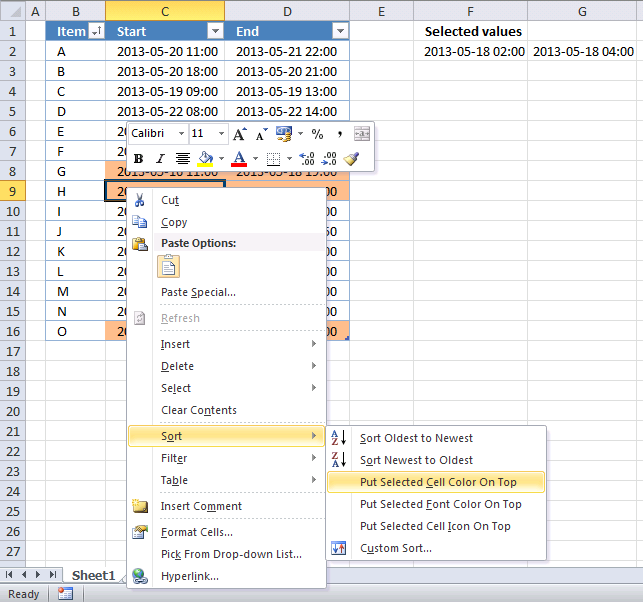Open the font size 11 dropdown
The image size is (643, 602).
click(221, 134)
